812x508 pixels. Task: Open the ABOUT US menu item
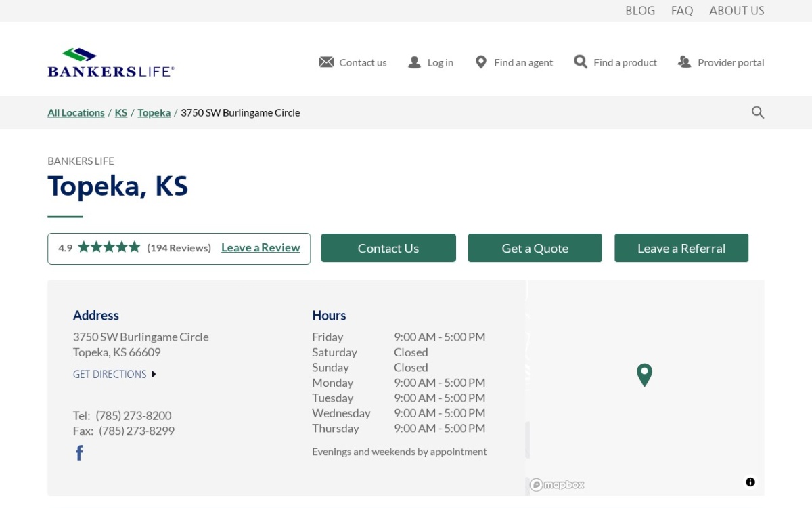737,11
